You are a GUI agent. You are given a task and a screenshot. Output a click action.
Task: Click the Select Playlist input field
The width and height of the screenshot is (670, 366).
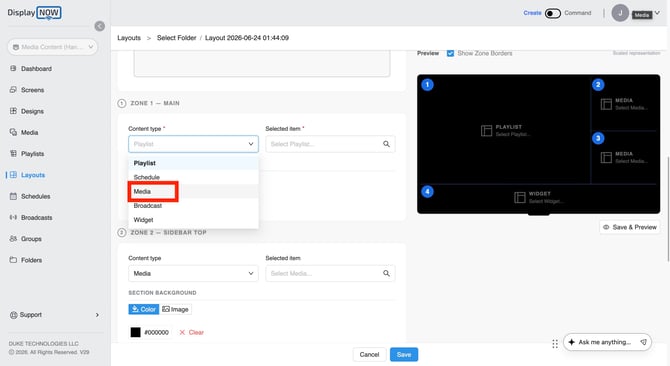tap(330, 144)
